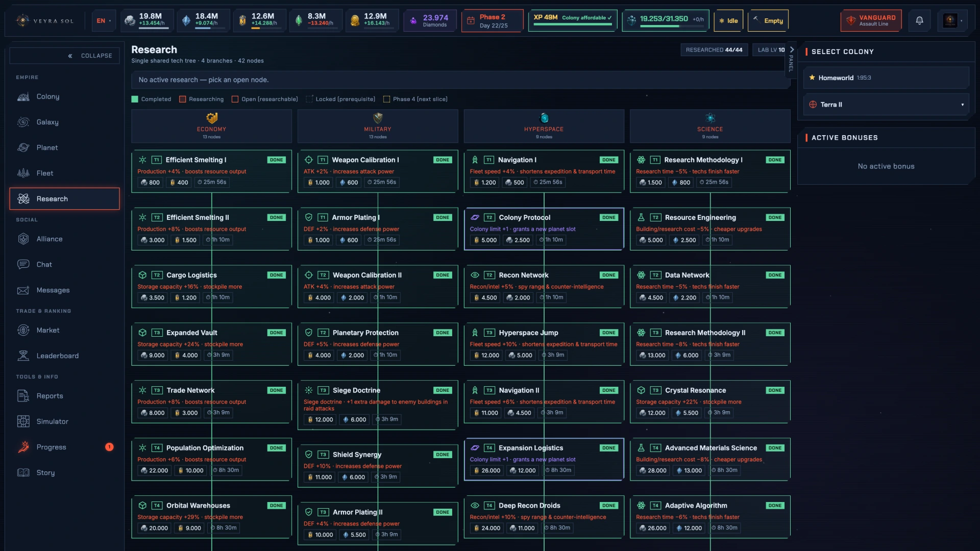The height and width of the screenshot is (551, 980).
Task: Click the Progress notification badge
Action: pyautogui.click(x=109, y=447)
